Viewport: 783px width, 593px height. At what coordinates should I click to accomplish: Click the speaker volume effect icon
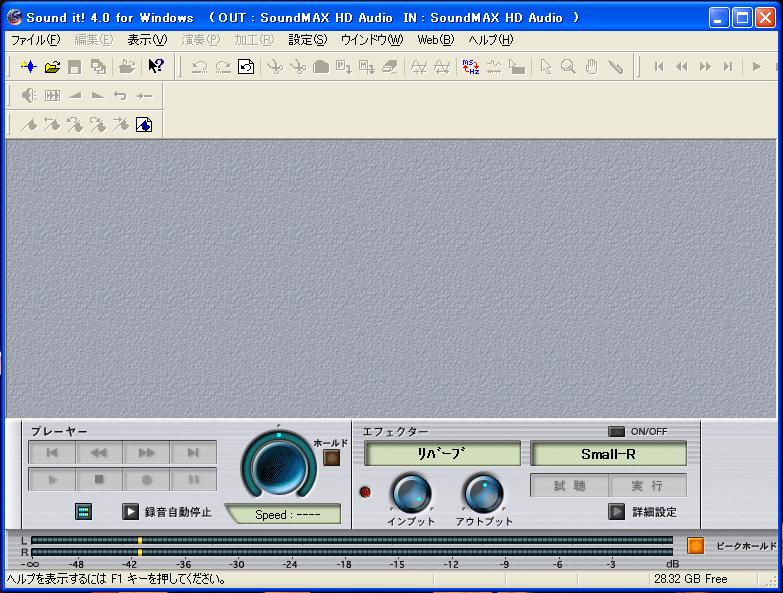point(29,95)
